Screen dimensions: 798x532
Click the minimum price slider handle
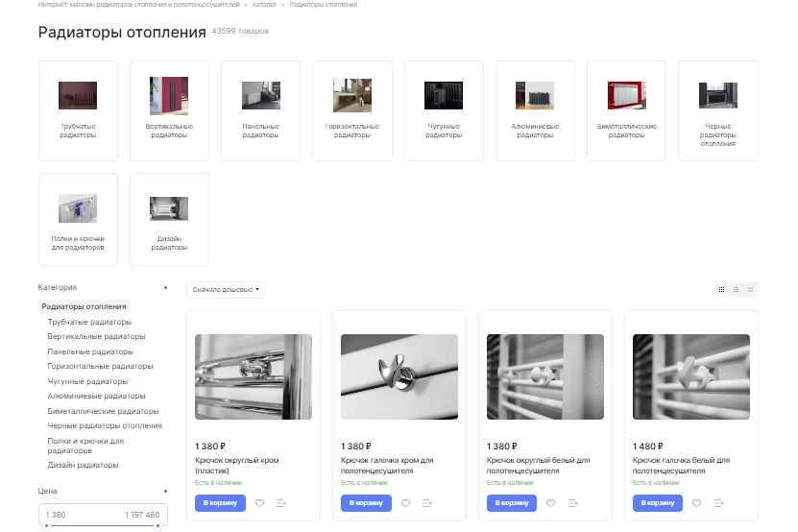coord(47,525)
